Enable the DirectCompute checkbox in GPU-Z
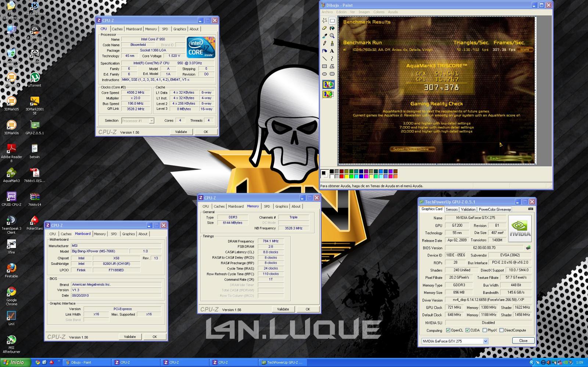The image size is (588, 367). point(501,330)
